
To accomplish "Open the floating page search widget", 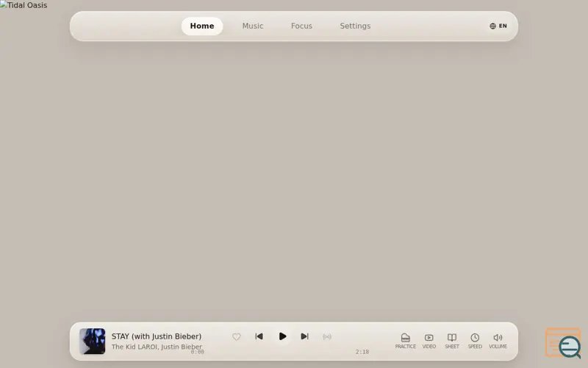I will pyautogui.click(x=563, y=343).
